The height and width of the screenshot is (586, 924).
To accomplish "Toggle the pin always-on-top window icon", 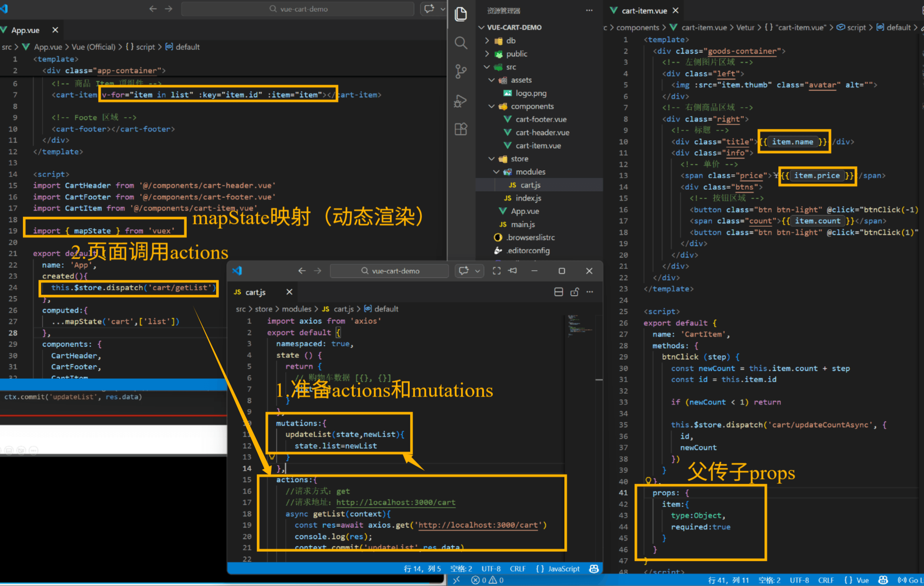I will (513, 271).
